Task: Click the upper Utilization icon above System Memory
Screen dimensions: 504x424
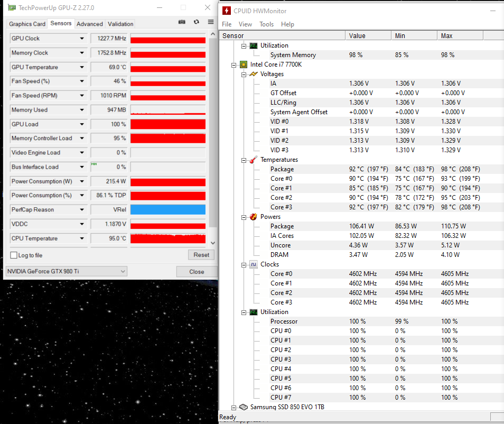Action: [254, 45]
